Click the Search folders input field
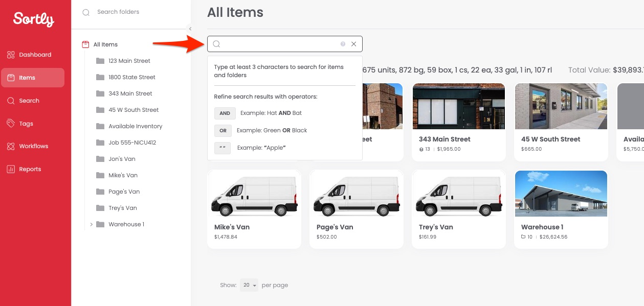Viewport: 644px width, 306px height. [133, 12]
